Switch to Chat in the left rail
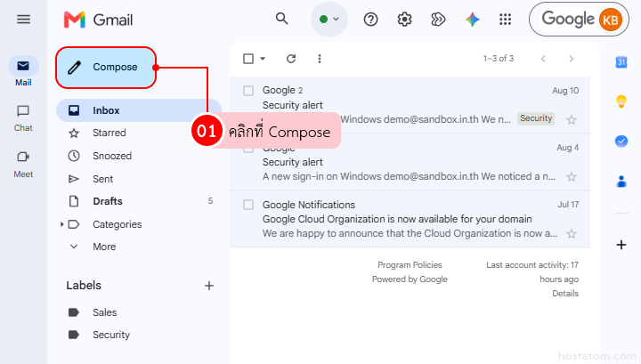 coord(23,118)
